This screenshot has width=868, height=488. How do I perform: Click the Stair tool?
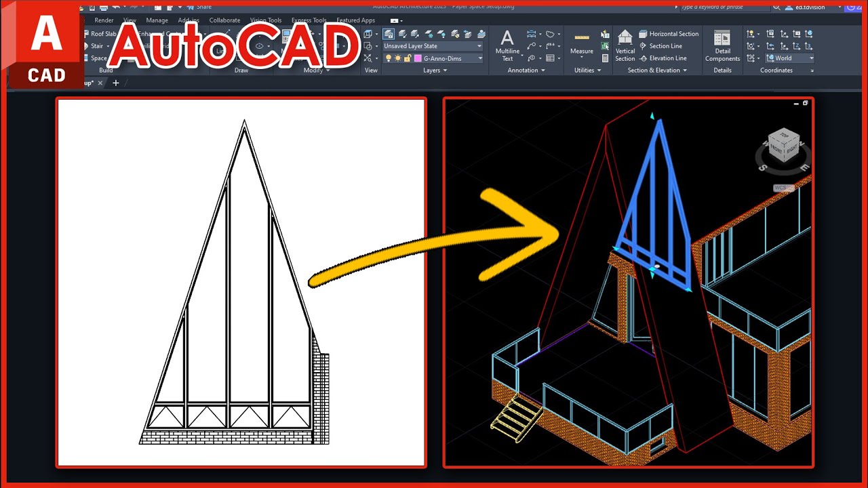(x=94, y=46)
